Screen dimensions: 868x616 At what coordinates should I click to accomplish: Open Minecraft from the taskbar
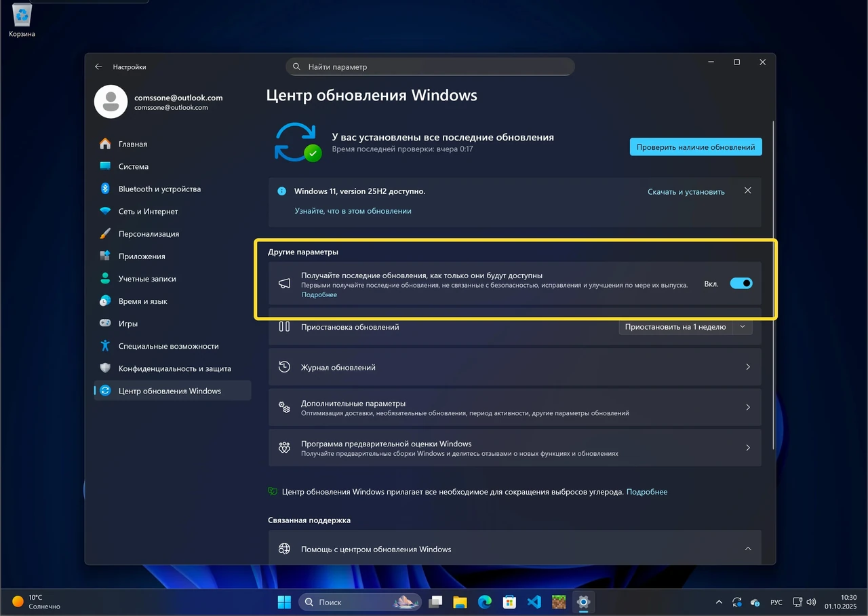pos(559,602)
